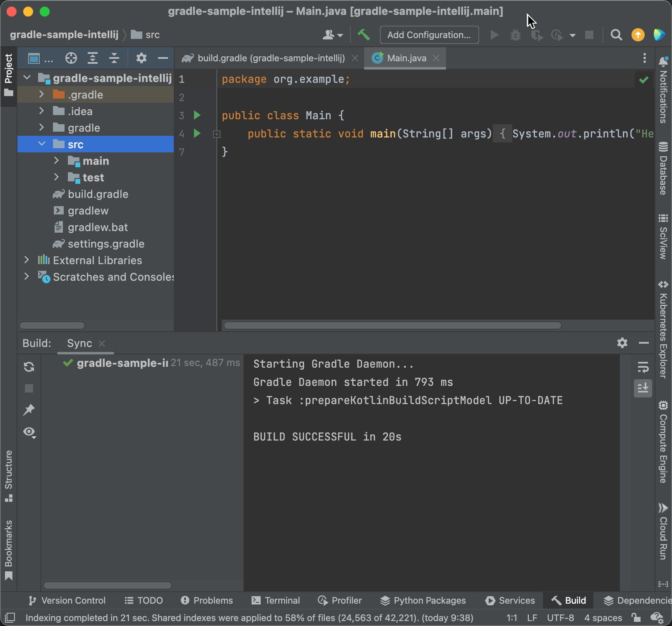Toggle soft-wrap in Build output panel
Screen dimensions: 672x626
coord(643,367)
